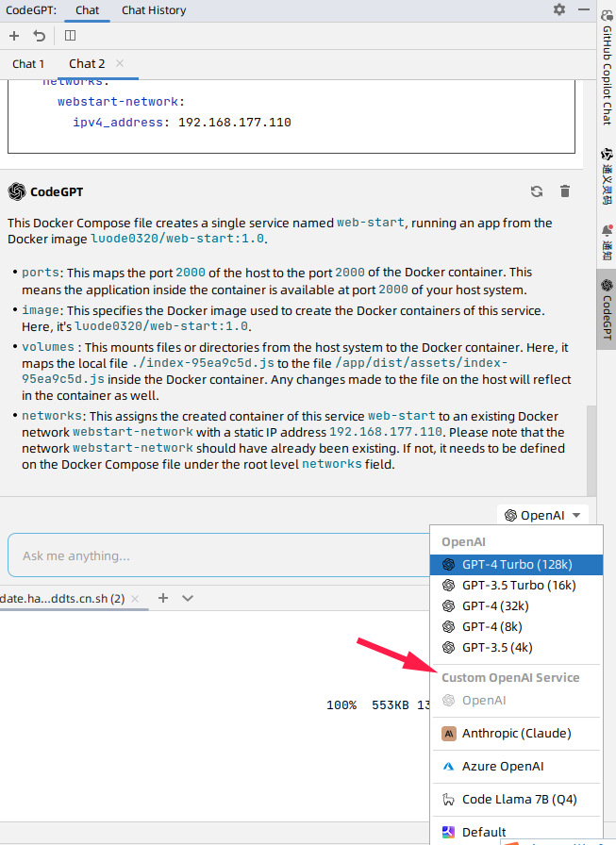Expand the terminal tabs chevron dropdown

[x=188, y=598]
